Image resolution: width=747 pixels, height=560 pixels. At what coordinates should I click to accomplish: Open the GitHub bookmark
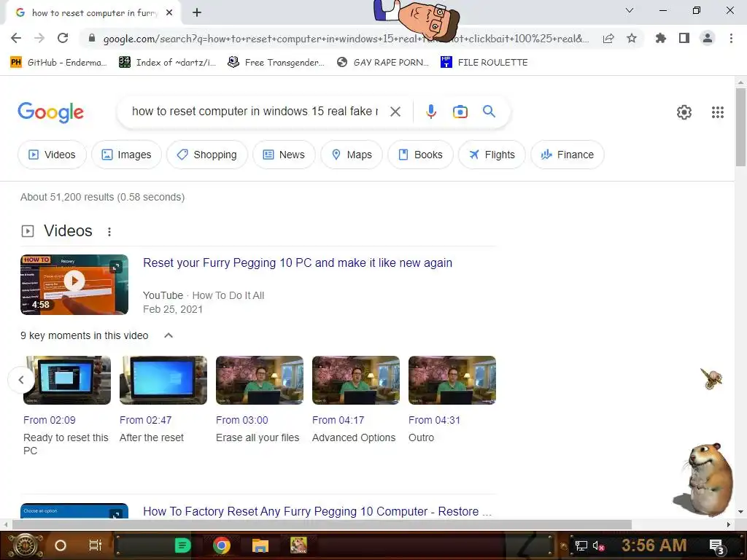coord(58,63)
